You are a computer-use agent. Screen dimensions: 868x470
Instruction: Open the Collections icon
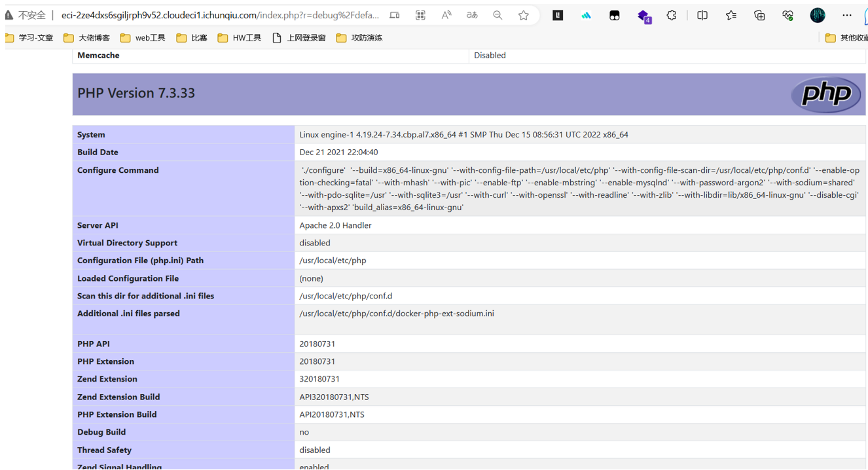click(x=759, y=15)
